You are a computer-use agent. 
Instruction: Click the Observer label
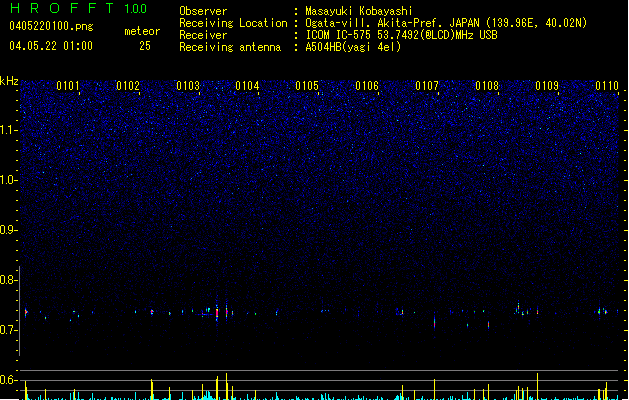(x=203, y=11)
